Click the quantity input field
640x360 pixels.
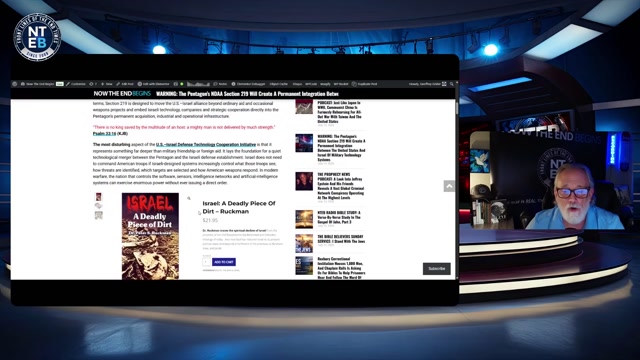(x=206, y=262)
